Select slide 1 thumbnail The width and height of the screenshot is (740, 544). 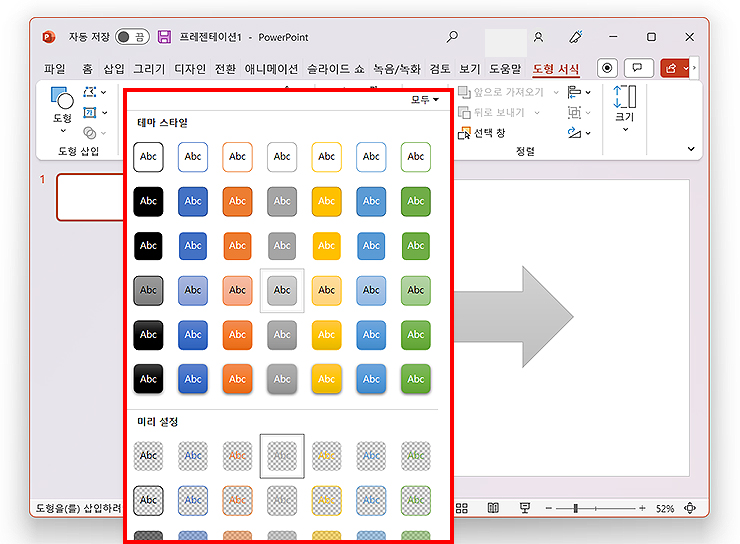[90, 197]
